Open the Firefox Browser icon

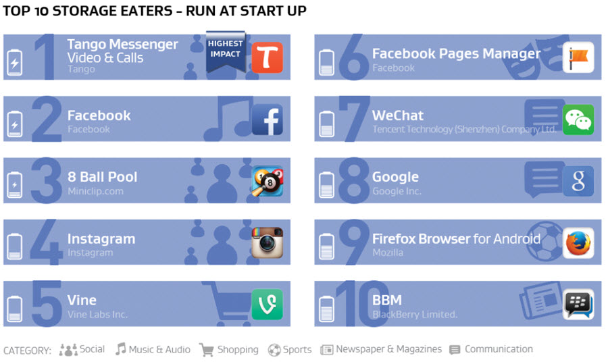pos(578,242)
